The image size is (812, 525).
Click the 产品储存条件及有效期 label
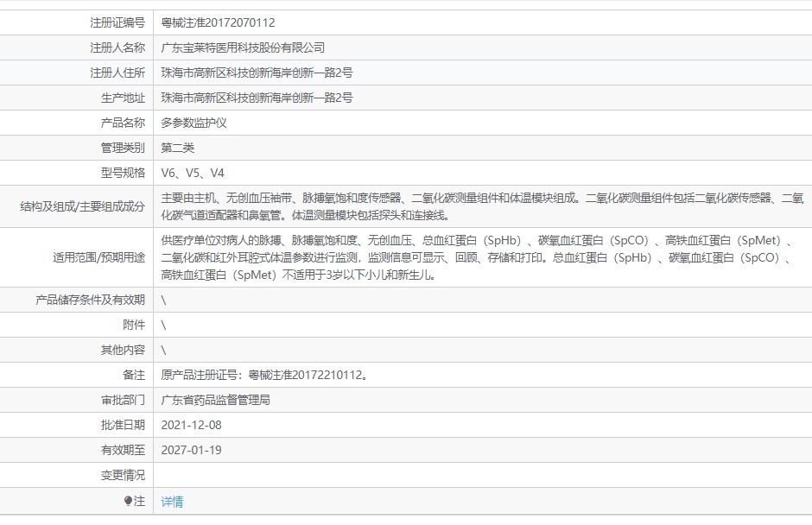(x=90, y=300)
